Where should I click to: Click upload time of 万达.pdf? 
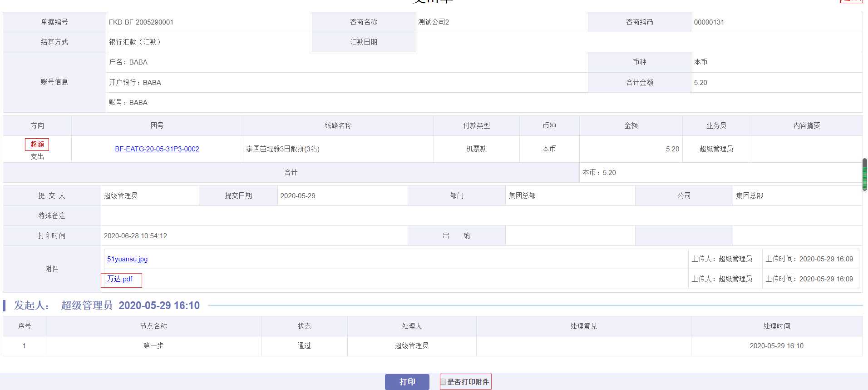pyautogui.click(x=809, y=279)
